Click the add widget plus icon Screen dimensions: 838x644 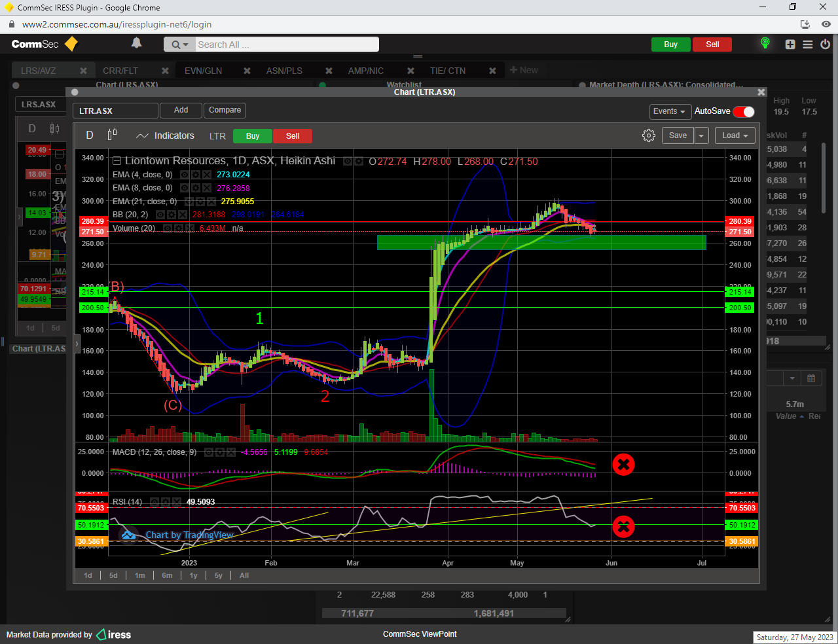point(790,45)
